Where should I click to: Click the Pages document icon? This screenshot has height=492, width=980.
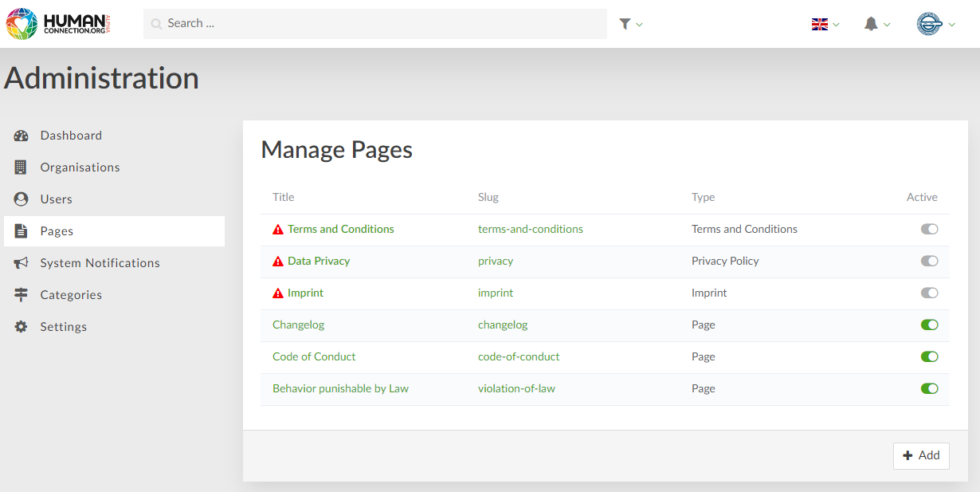point(22,231)
